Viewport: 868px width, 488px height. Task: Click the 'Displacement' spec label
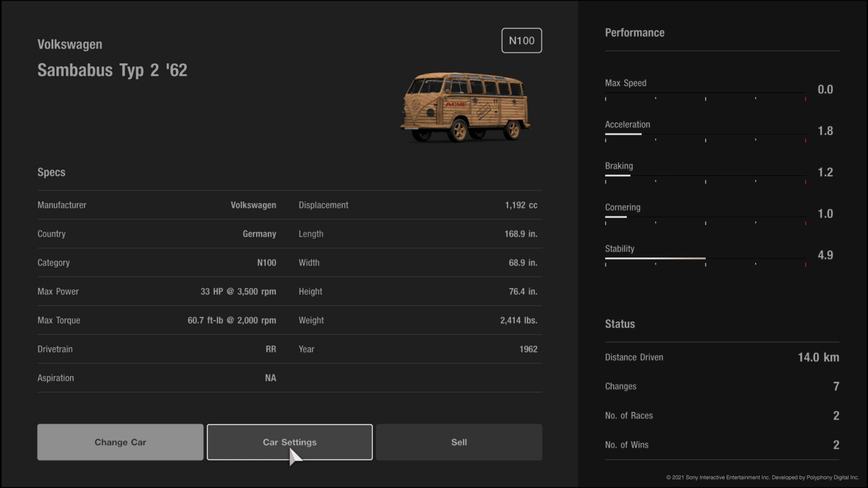323,205
